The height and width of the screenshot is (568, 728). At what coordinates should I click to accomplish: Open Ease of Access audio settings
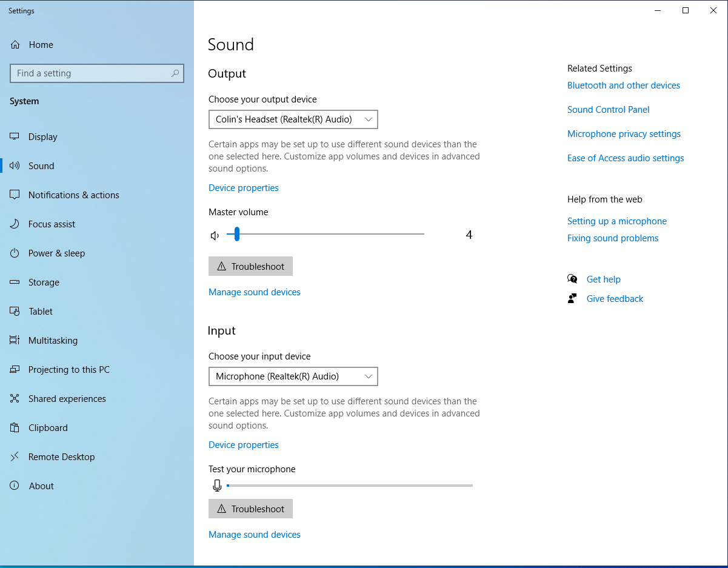coord(626,158)
